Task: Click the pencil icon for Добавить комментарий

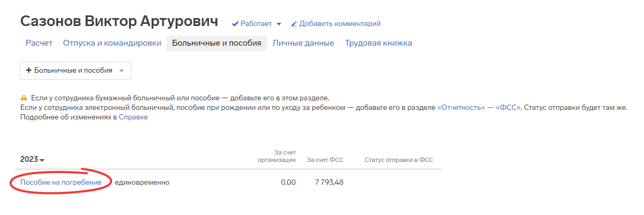Action: point(294,24)
